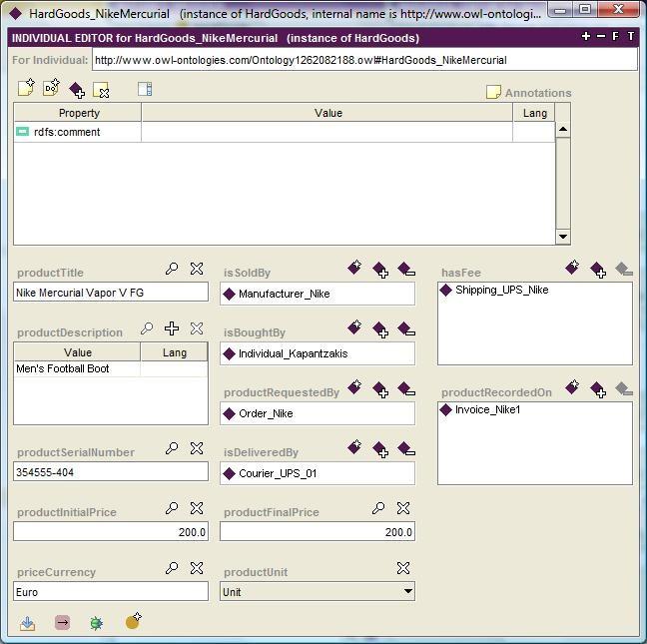Click the minus button in editor header
The height and width of the screenshot is (644, 647).
tap(601, 36)
